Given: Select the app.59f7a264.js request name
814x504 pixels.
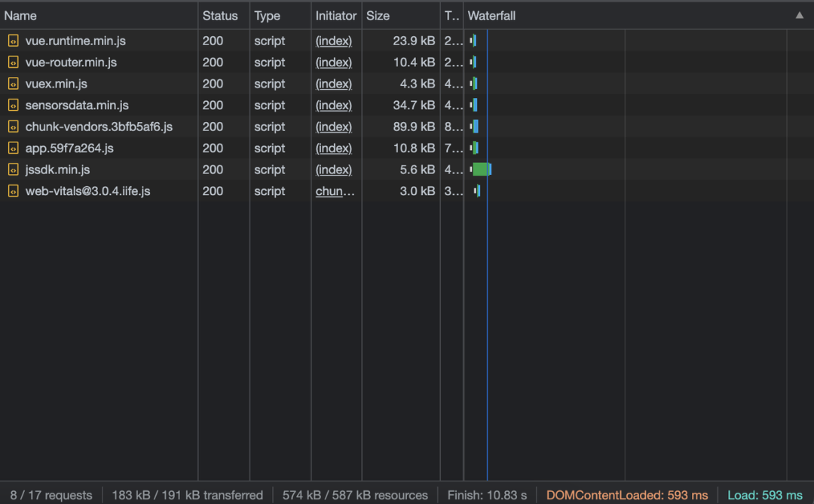Looking at the screenshot, I should point(69,148).
